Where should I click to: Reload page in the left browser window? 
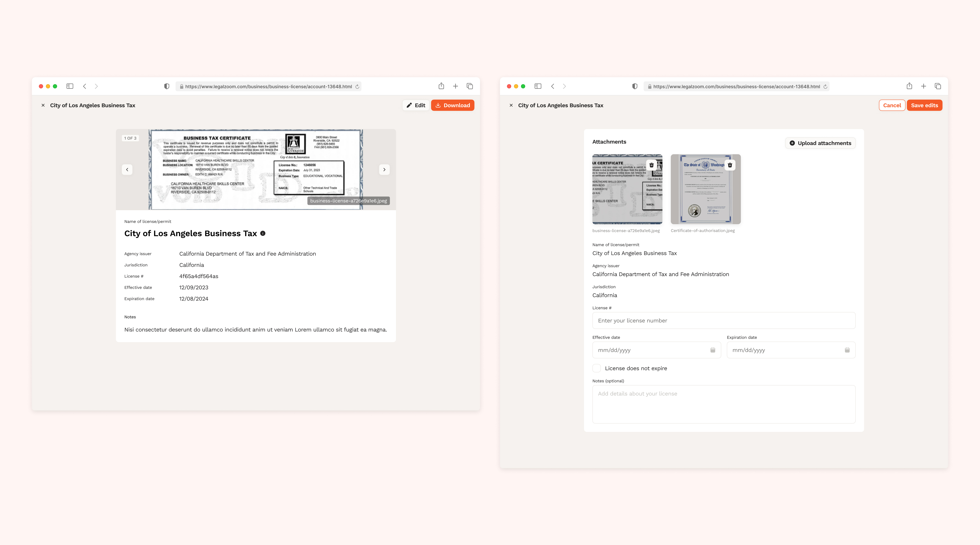tap(357, 87)
